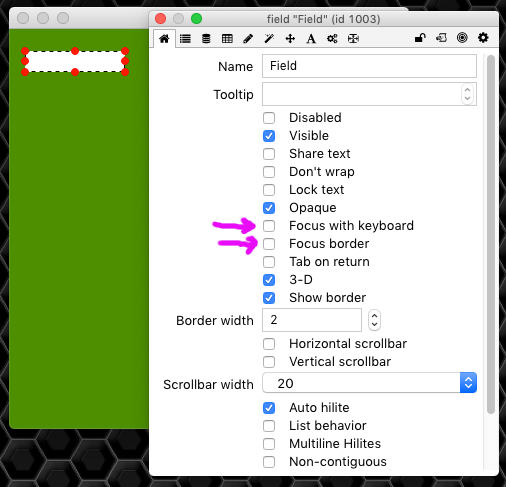Open the Custom Properties database tab icon

click(206, 39)
